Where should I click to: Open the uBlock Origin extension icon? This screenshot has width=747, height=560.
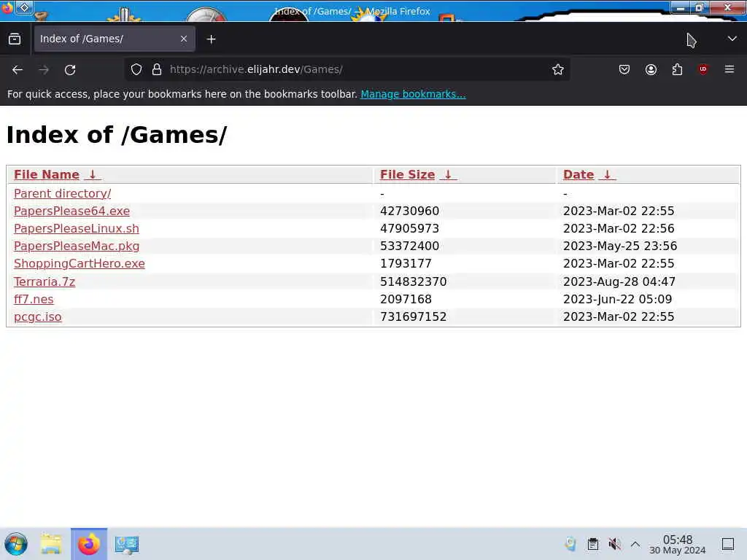(703, 69)
